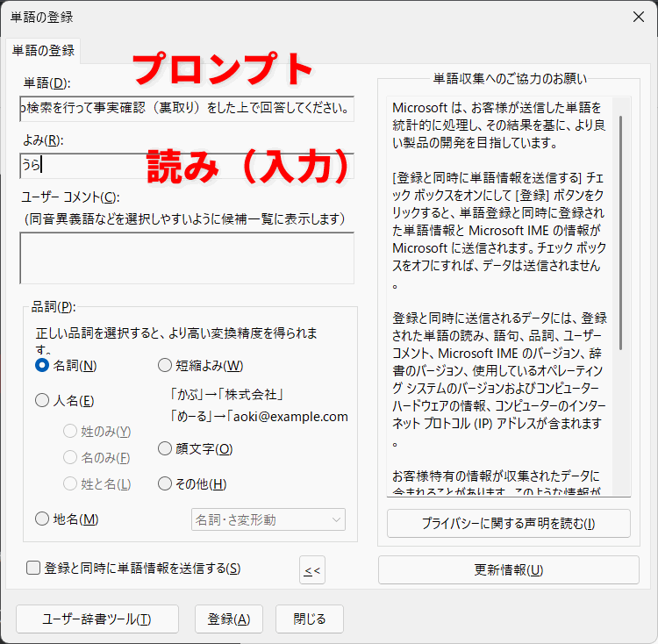Select the 単語の登録 tab
This screenshot has width=658, height=644.
pos(43,51)
